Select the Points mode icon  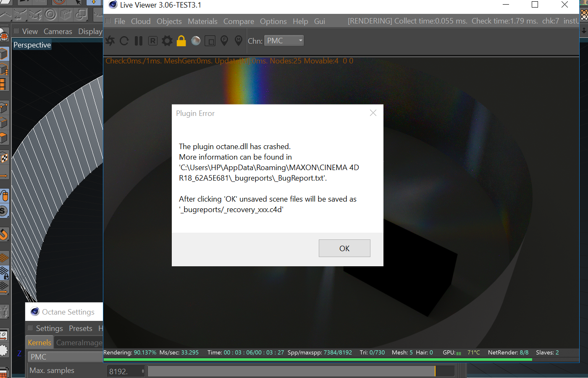pos(4,108)
